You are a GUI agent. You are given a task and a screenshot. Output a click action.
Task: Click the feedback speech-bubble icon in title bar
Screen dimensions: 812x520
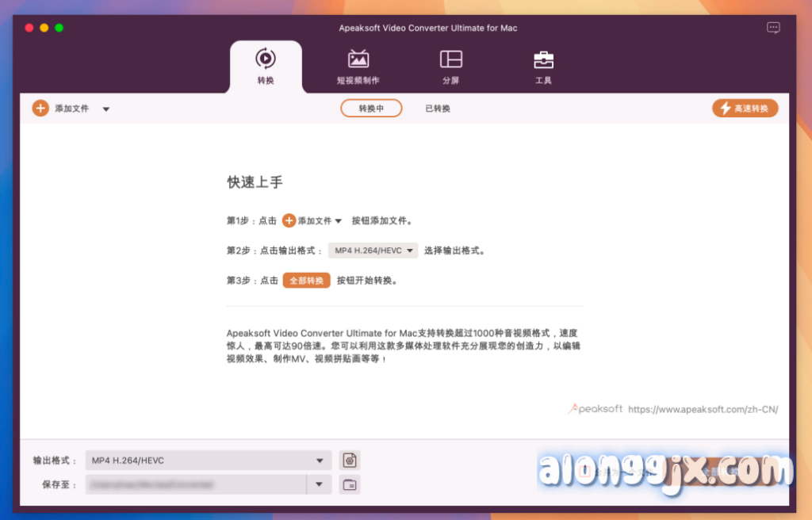tap(773, 28)
